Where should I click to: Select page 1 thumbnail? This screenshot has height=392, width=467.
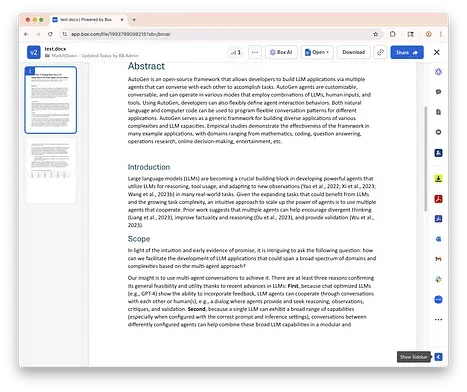pos(50,100)
